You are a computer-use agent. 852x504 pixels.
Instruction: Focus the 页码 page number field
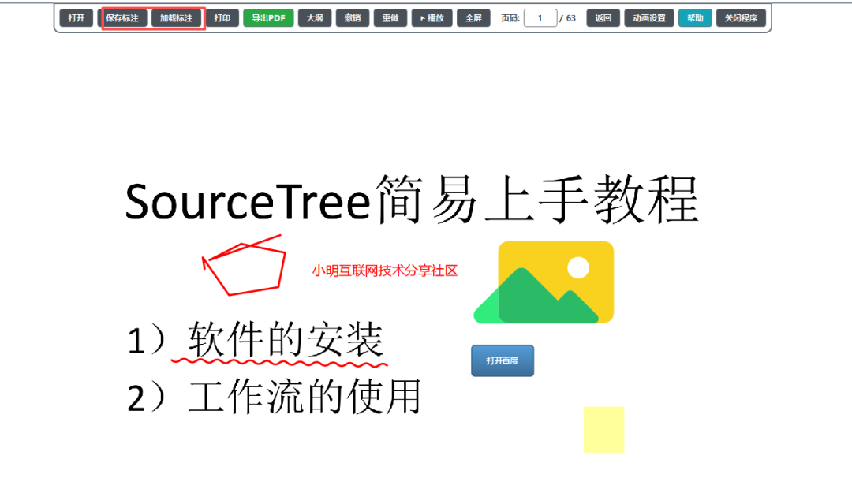(x=540, y=18)
